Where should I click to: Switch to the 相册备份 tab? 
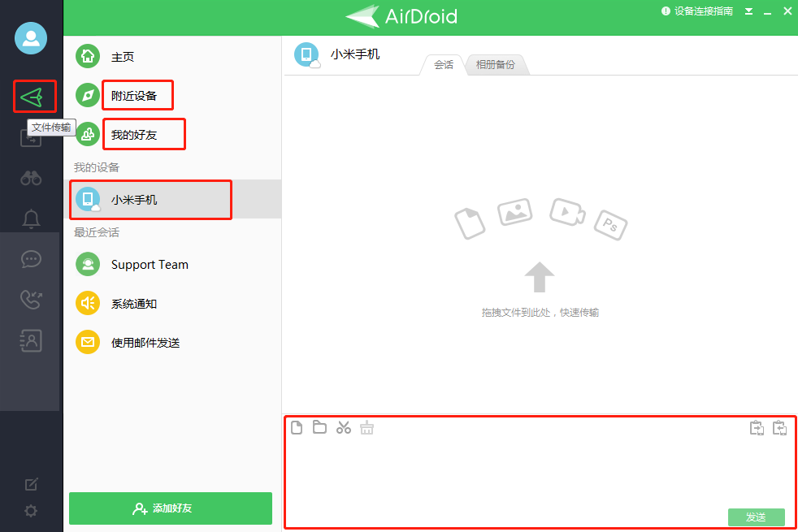pos(495,65)
